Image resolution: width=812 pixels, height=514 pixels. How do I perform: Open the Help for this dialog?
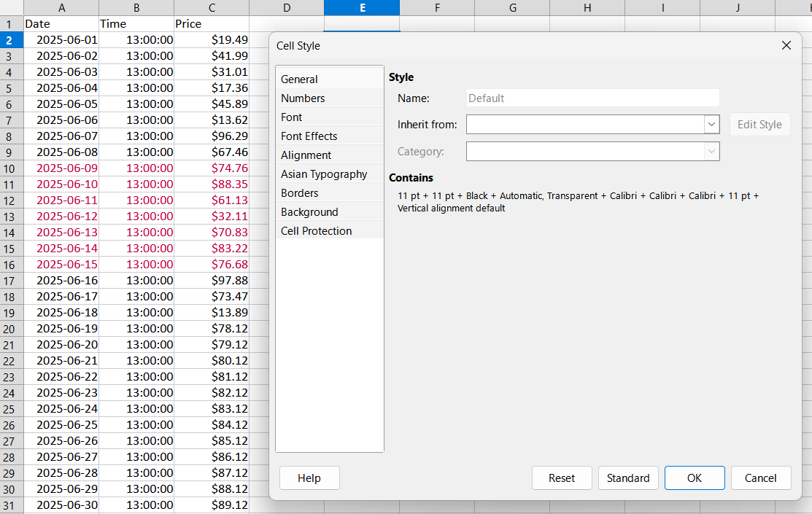pos(309,478)
